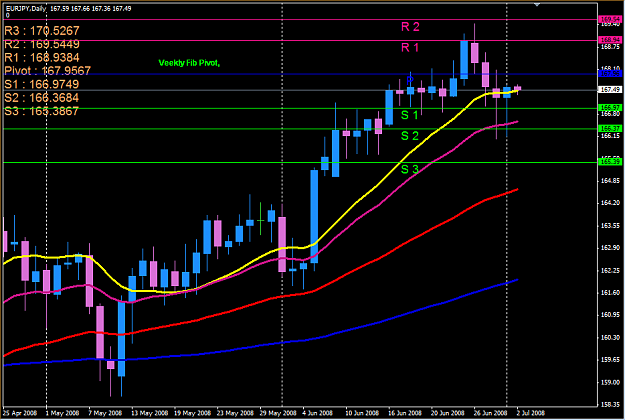Viewport: 625px width, 420px height.
Task: Click the '23 May 2008' date label
Action: [235, 413]
